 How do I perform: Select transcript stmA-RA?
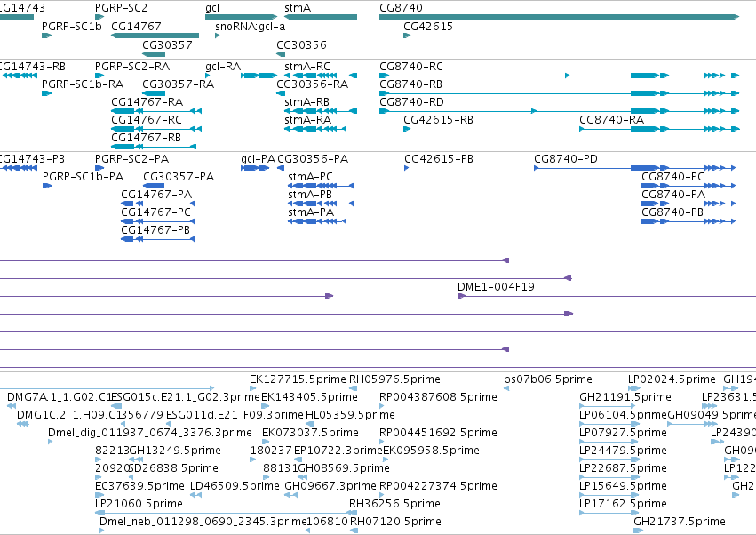click(315, 129)
